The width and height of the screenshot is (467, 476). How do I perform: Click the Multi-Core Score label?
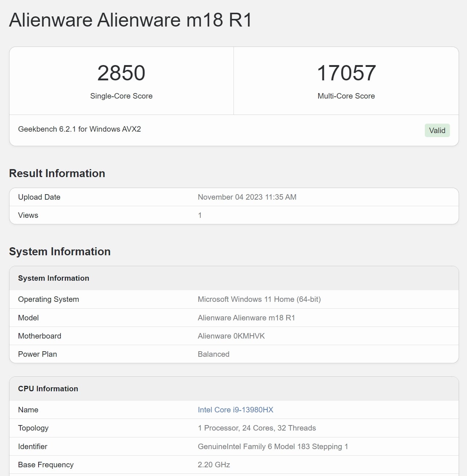coord(346,96)
